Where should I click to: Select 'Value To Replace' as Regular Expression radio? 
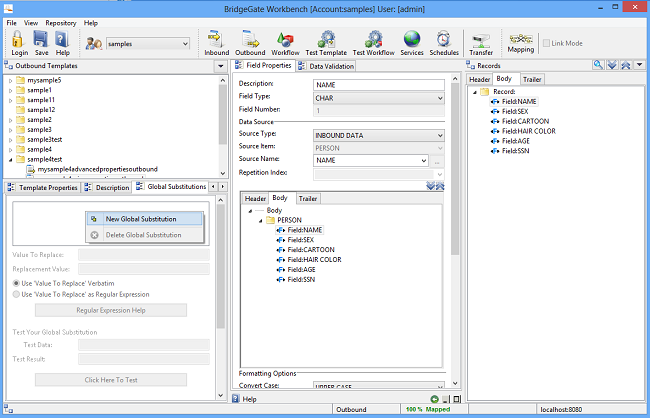16,294
